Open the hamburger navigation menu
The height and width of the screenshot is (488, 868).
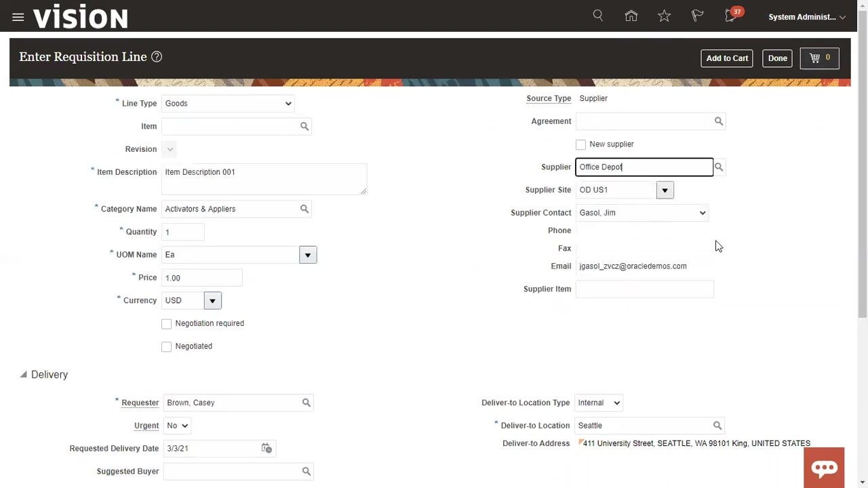(18, 17)
